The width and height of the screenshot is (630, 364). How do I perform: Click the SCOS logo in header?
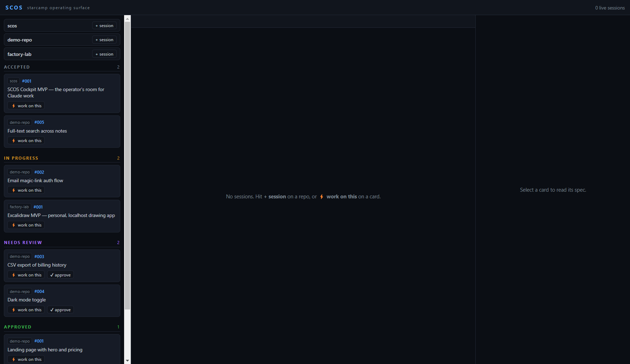[14, 7]
